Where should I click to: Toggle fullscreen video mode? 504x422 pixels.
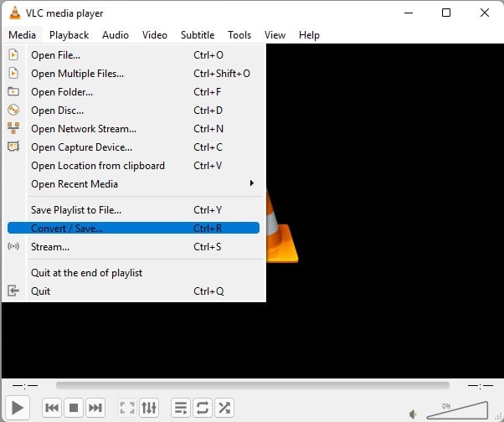click(x=127, y=408)
